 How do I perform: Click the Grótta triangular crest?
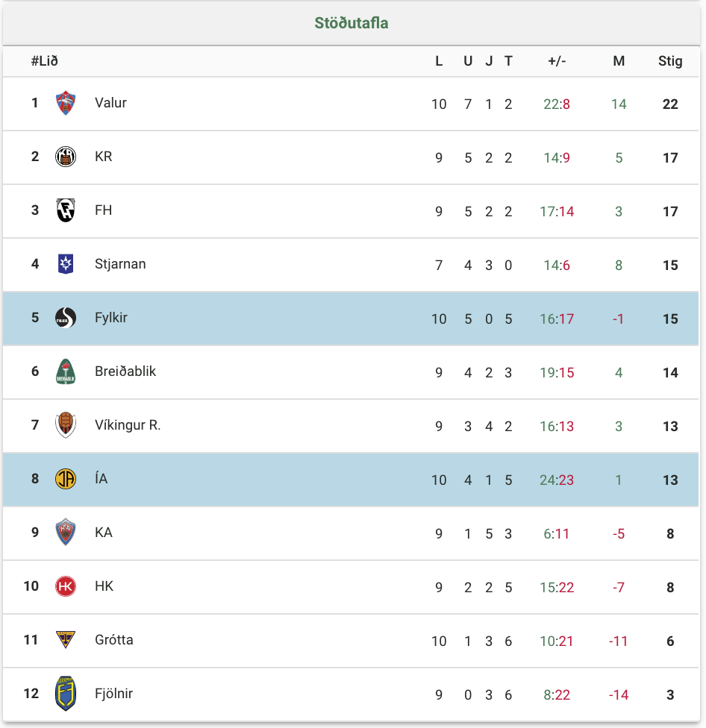[66, 639]
